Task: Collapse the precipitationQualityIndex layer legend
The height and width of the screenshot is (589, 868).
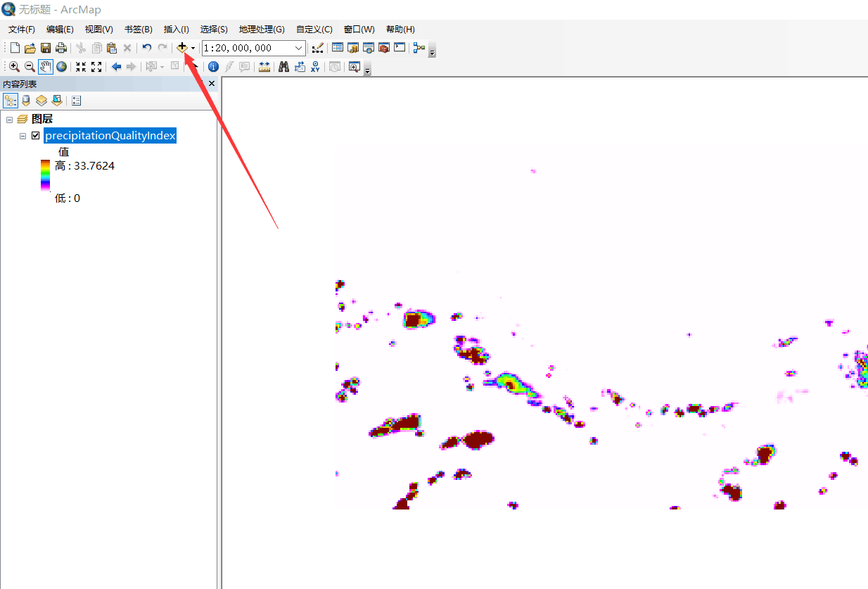Action: (x=23, y=136)
